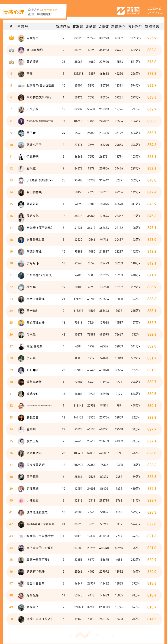
Task: Select the 新增粉丝 column header
Action: (118, 26)
